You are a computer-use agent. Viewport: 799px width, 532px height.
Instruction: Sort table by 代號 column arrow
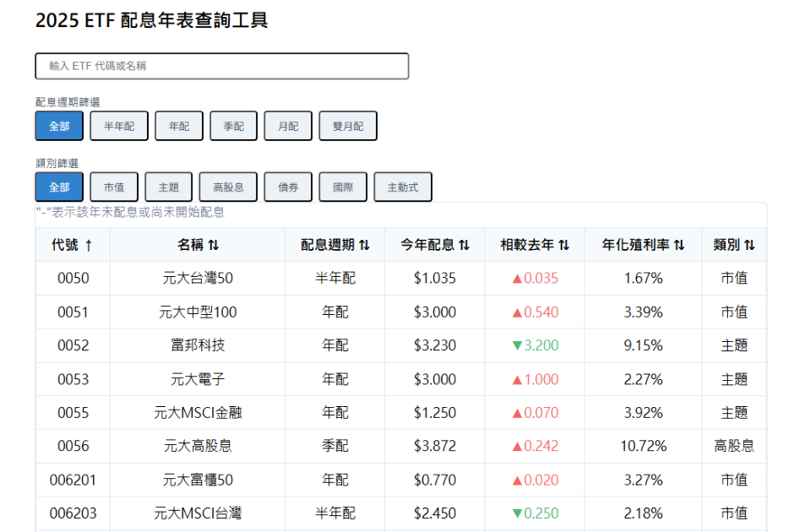(x=88, y=245)
